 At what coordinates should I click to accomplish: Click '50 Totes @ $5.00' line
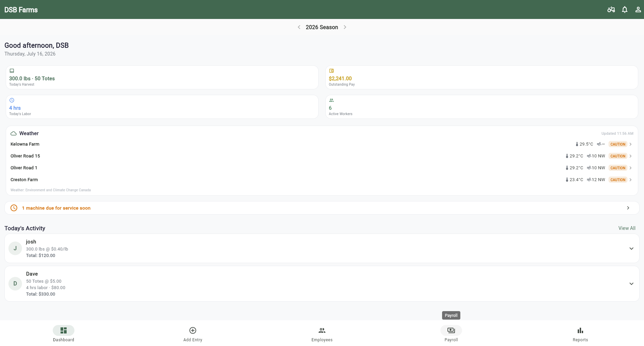(44, 281)
